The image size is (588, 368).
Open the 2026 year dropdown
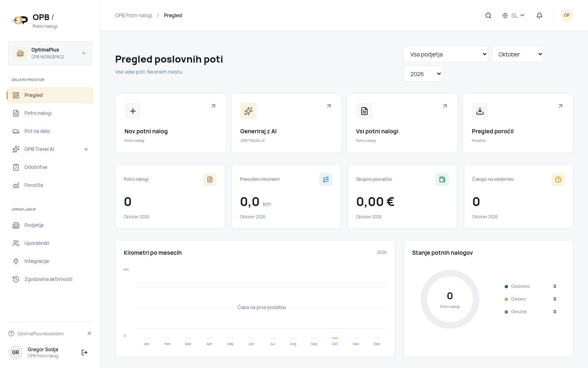(423, 74)
